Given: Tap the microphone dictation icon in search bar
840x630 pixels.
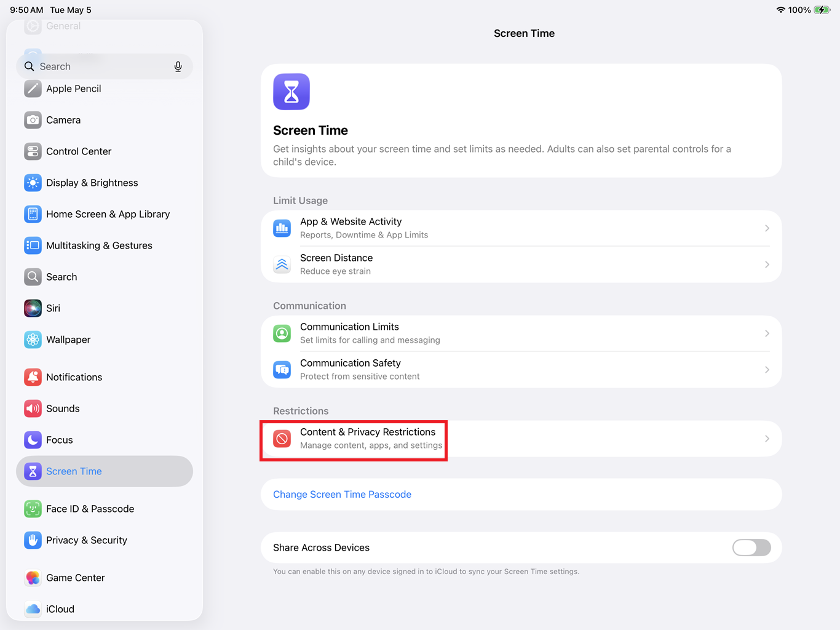Looking at the screenshot, I should (x=178, y=66).
